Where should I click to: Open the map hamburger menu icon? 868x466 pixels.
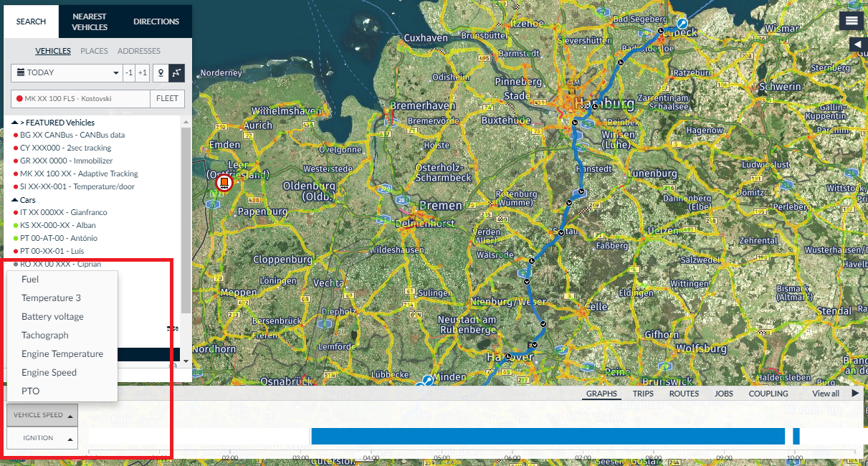point(852,20)
